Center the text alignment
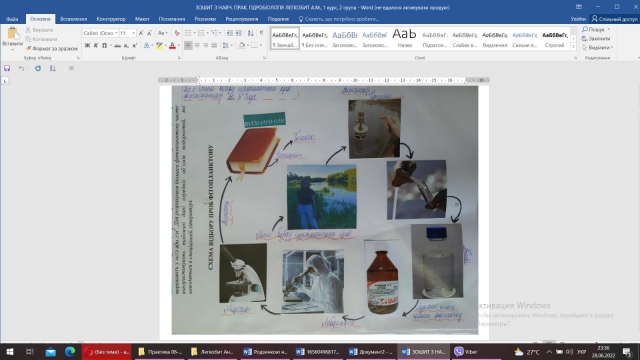The height and width of the screenshot is (360, 640). (197, 45)
